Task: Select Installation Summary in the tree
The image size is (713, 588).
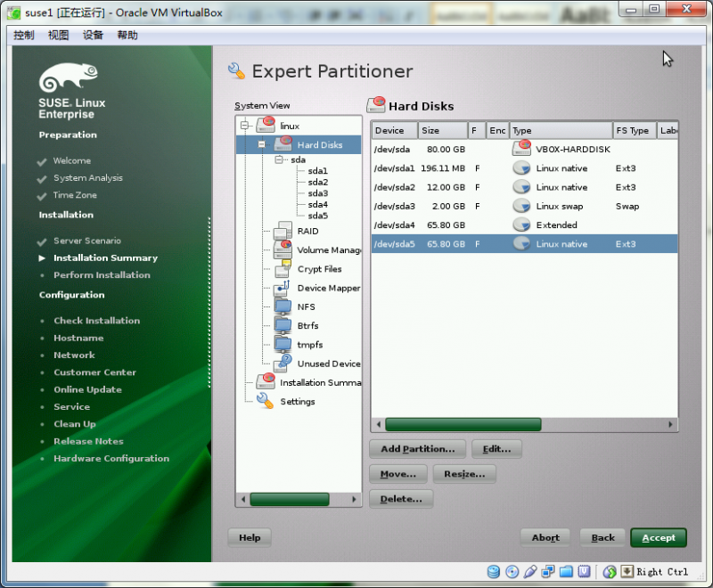Action: [x=325, y=382]
